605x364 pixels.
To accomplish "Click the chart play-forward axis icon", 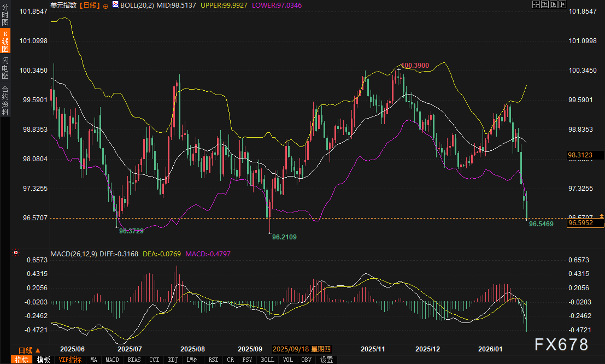I will pos(553,4).
